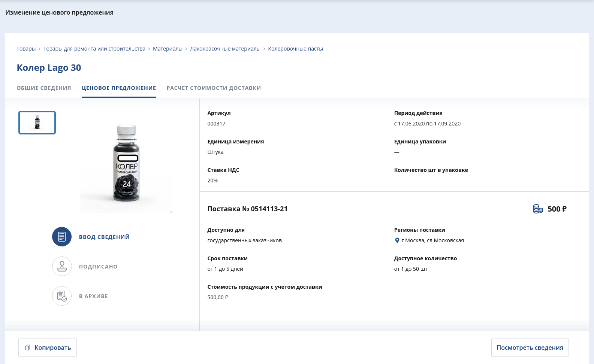Open the 'Материалы' breadcrumb link

click(168, 49)
